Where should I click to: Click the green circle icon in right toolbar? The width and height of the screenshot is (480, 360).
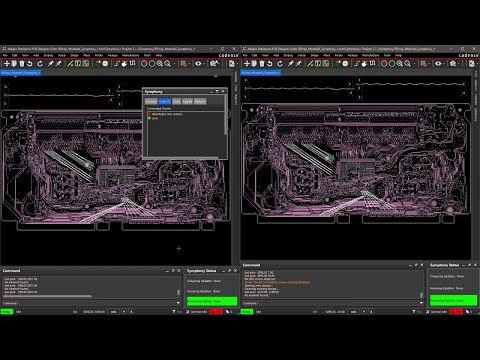point(392,63)
